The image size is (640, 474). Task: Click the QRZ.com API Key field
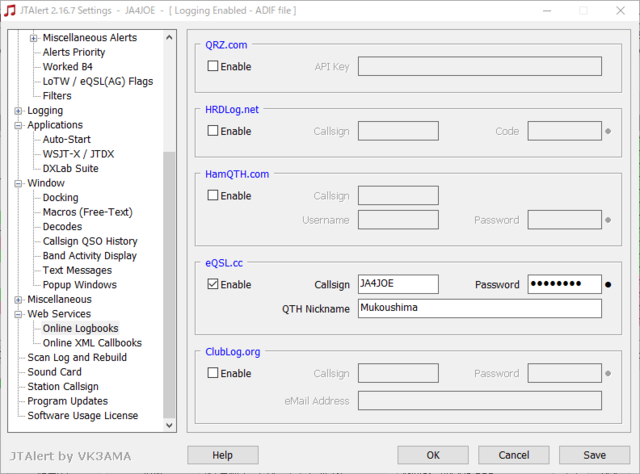tap(480, 66)
